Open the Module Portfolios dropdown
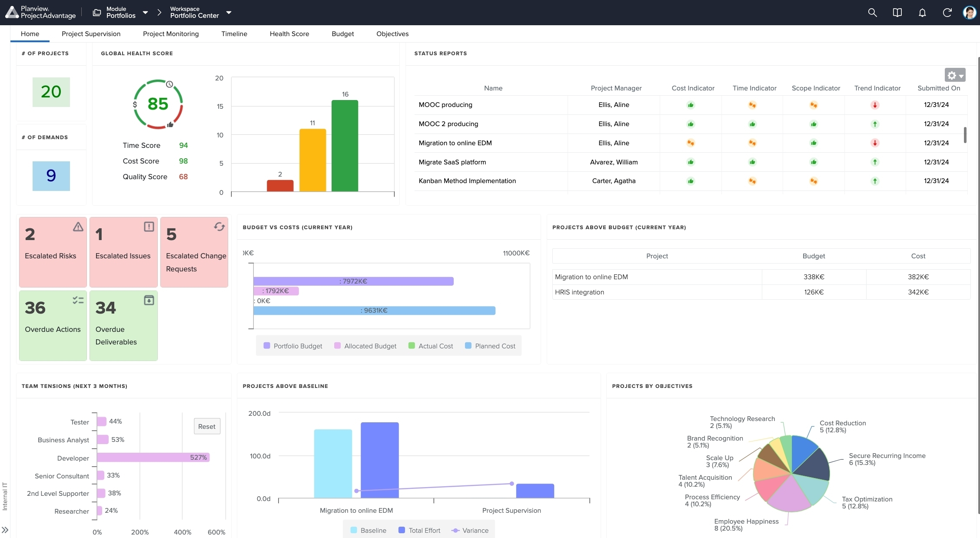The image size is (980, 538). coord(145,12)
